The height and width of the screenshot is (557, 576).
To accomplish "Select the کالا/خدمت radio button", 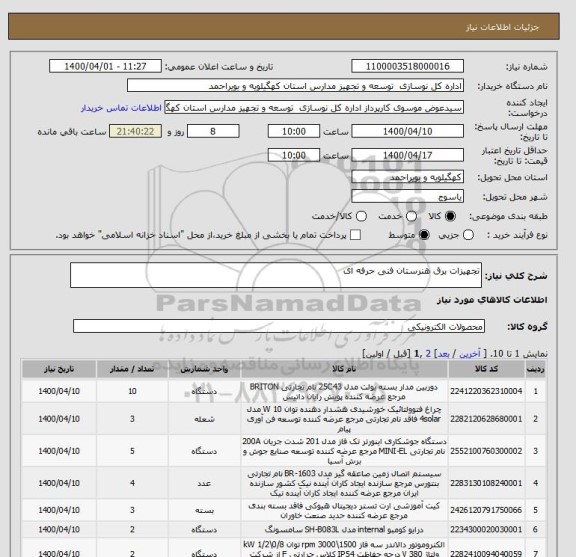I will pyautogui.click(x=361, y=216).
